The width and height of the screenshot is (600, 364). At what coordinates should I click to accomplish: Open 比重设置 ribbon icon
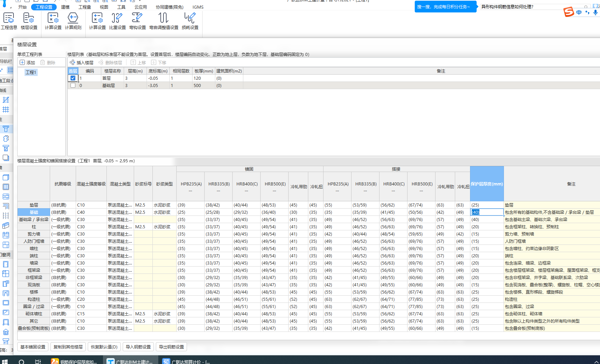click(117, 21)
